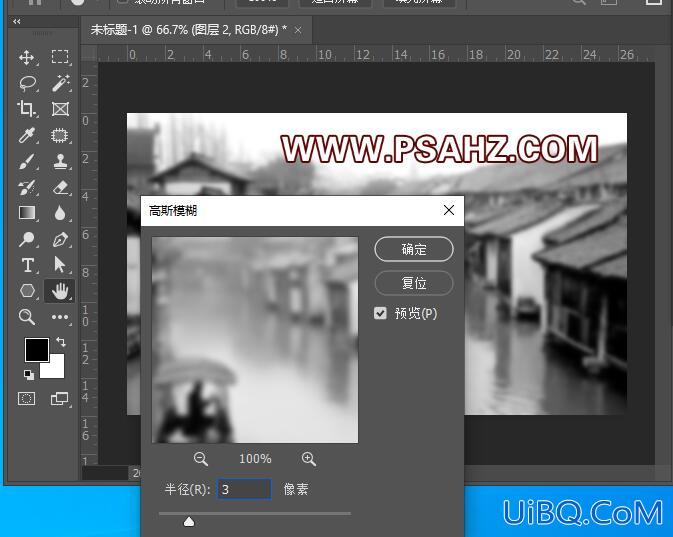Toggle Quick Mask mode

(x=26, y=399)
